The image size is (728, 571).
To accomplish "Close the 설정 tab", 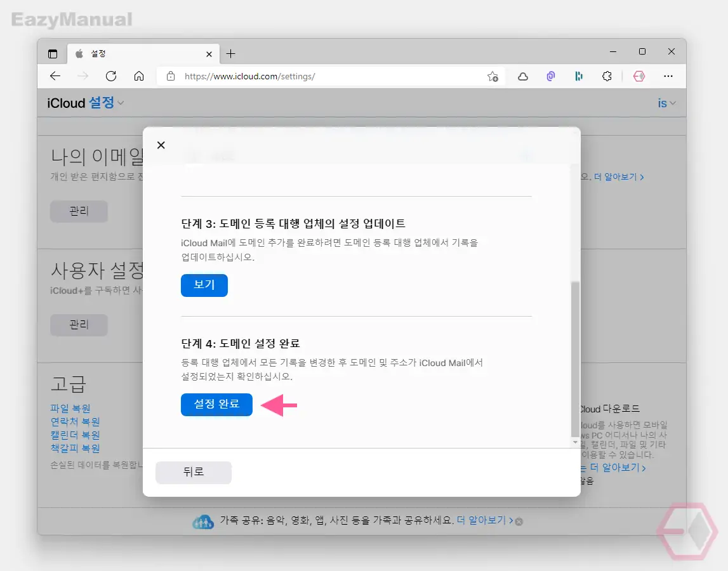I will click(209, 55).
